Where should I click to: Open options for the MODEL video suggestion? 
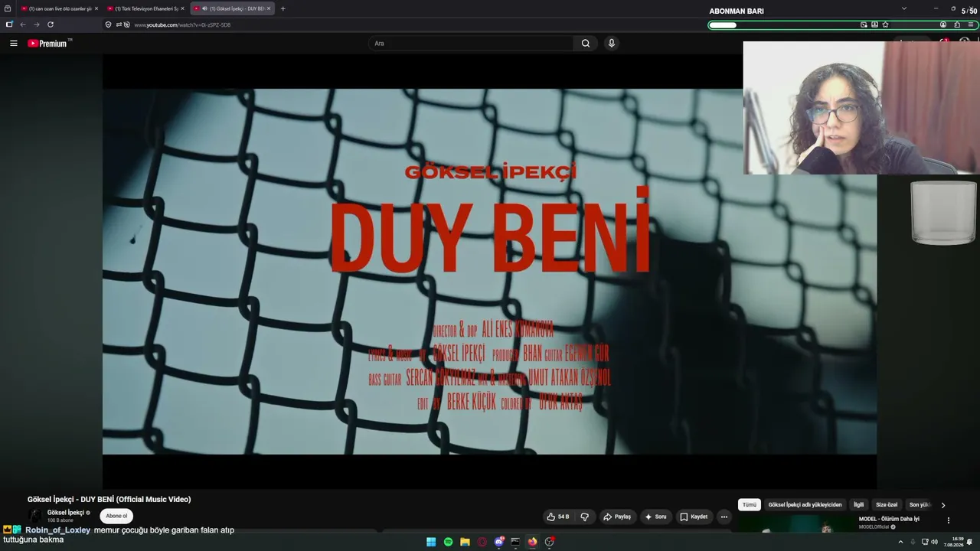[x=949, y=520]
